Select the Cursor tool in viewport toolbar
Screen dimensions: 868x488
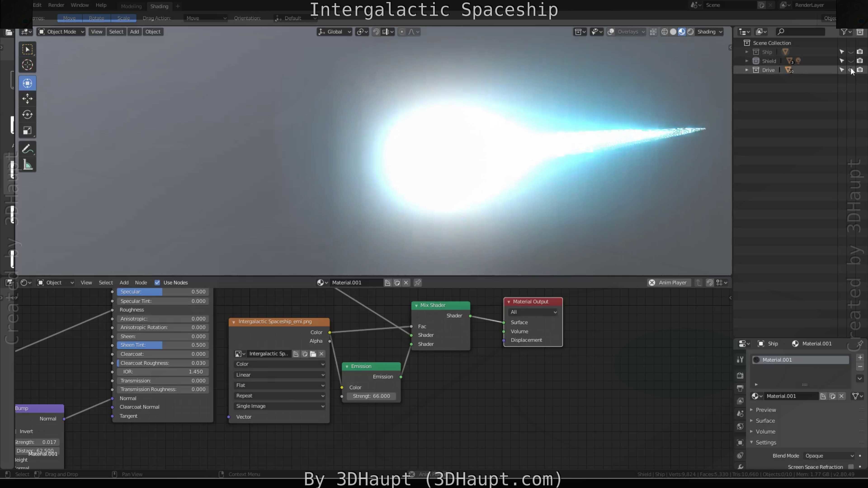[27, 65]
